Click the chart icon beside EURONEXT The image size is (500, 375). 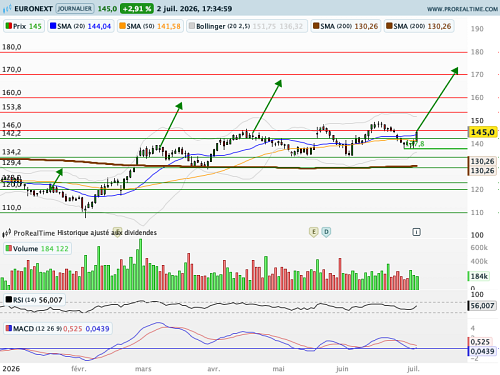coord(7,9)
